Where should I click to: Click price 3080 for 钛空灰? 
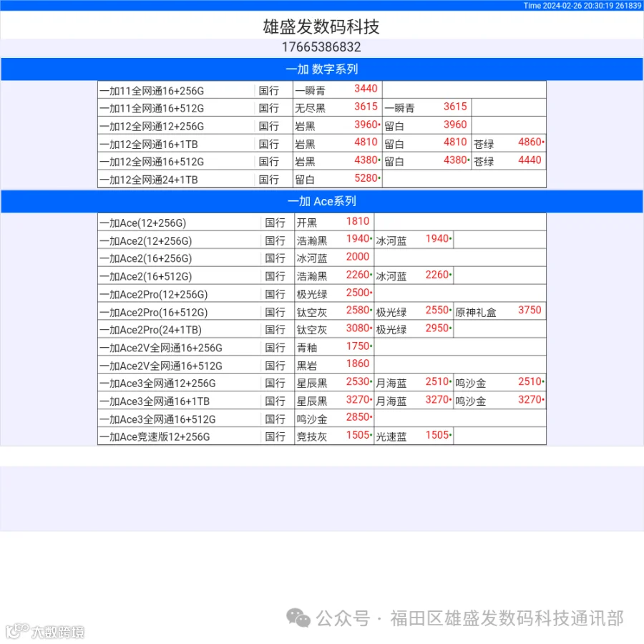click(358, 328)
